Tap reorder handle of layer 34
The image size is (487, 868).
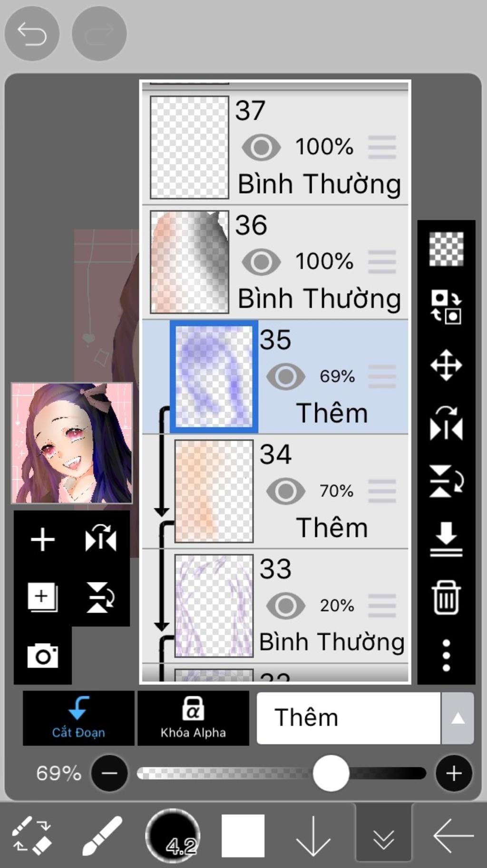382,491
